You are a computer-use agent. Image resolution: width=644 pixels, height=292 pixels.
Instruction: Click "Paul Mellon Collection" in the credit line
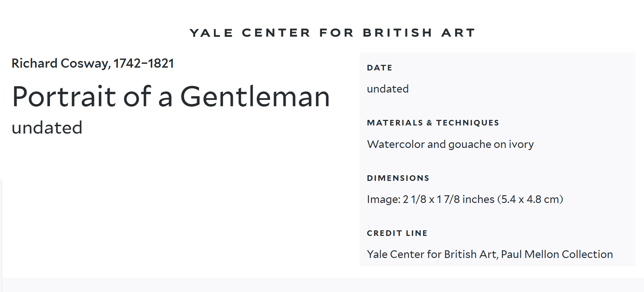coord(557,254)
